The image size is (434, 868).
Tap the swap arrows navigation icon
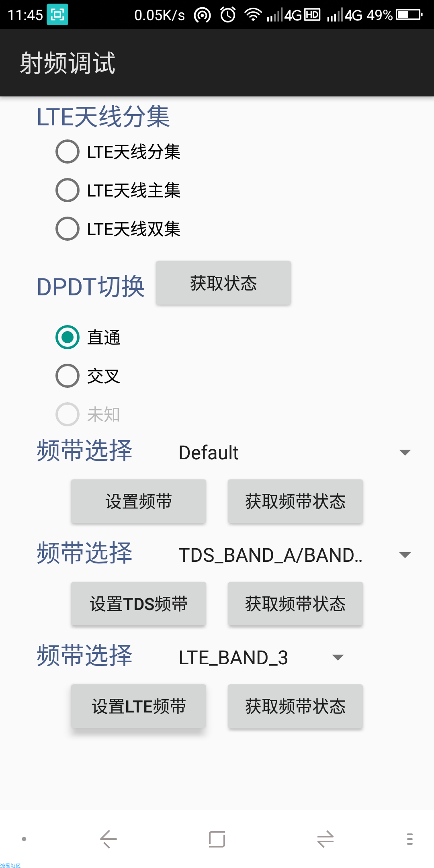325,839
